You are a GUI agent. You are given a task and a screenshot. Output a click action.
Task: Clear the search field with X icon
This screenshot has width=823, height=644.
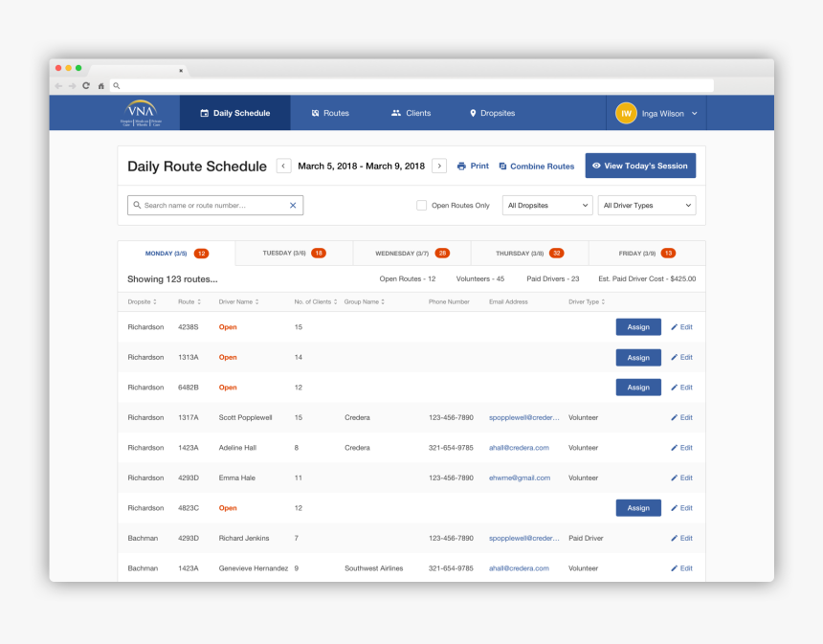point(293,205)
